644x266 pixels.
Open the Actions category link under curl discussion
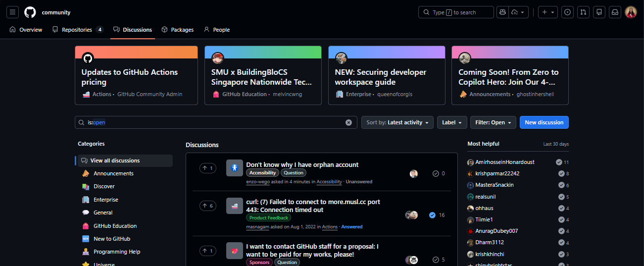coord(330,227)
